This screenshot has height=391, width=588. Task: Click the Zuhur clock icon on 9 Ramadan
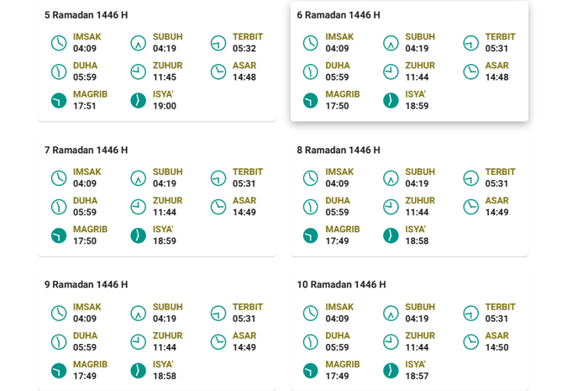click(139, 342)
